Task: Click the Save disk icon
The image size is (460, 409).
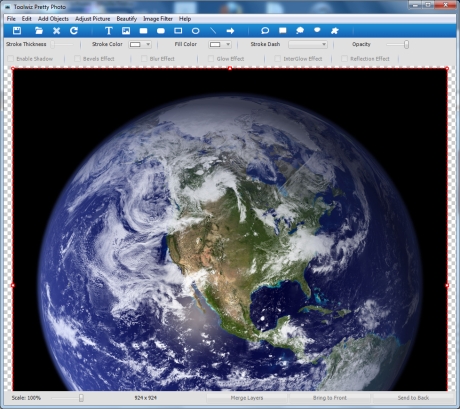Action: 17,31
